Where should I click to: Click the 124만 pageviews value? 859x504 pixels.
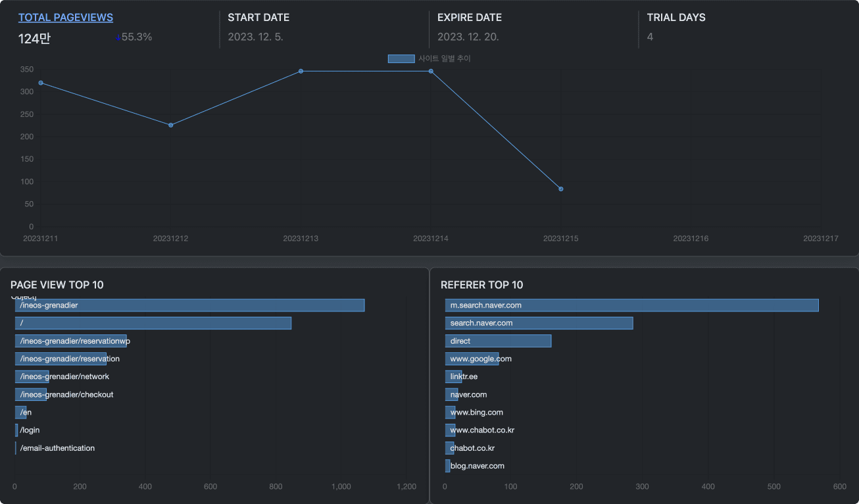[34, 39]
